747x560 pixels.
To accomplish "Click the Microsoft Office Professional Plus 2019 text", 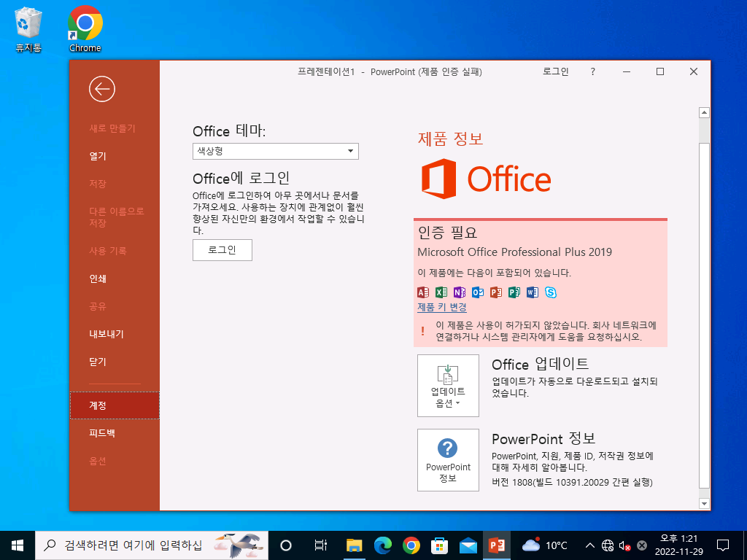I will pos(514,252).
